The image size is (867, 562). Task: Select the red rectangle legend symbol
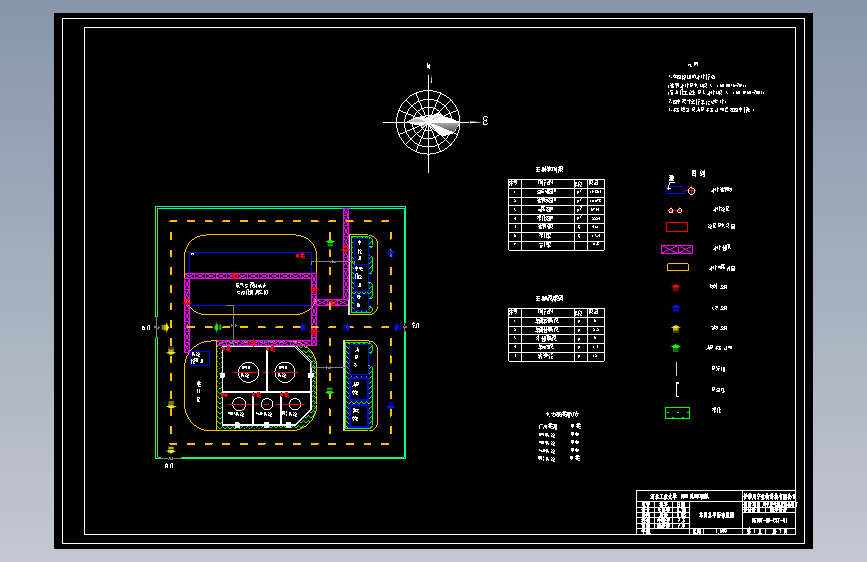click(x=677, y=227)
